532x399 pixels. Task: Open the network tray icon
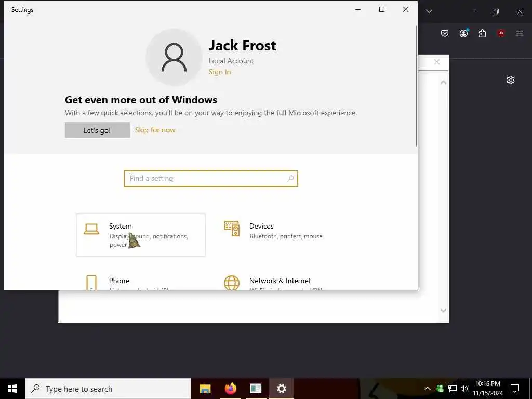pyautogui.click(x=453, y=389)
